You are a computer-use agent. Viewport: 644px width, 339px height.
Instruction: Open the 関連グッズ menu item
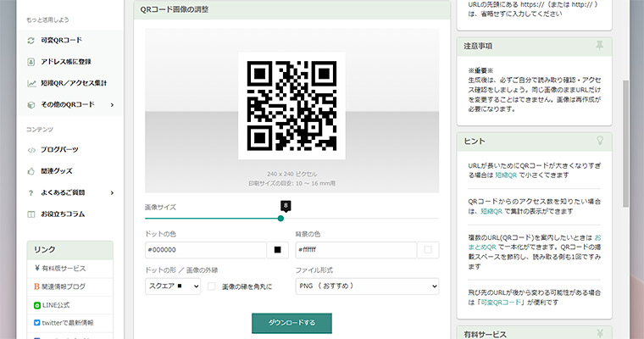click(56, 171)
